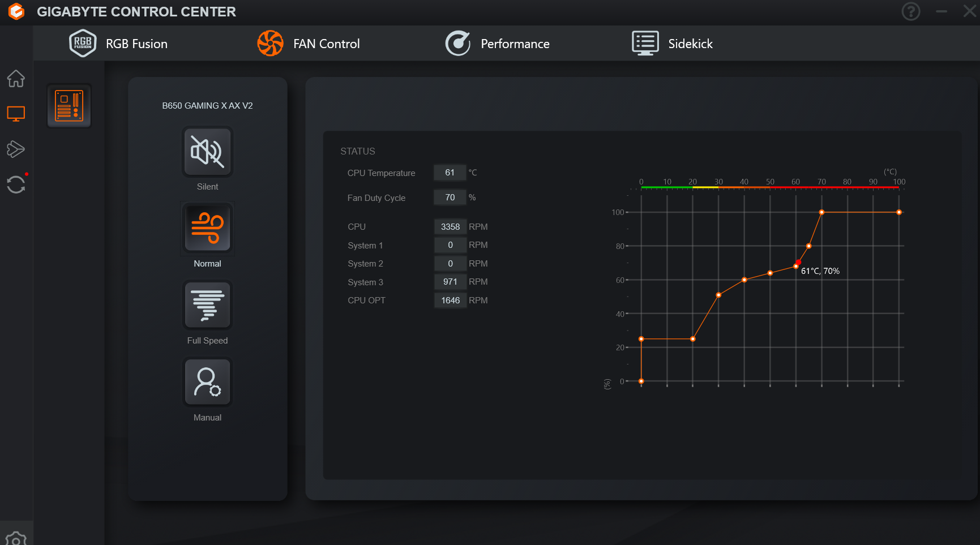Click the temperature color scale bar
Screen dimensions: 980x545
point(770,187)
